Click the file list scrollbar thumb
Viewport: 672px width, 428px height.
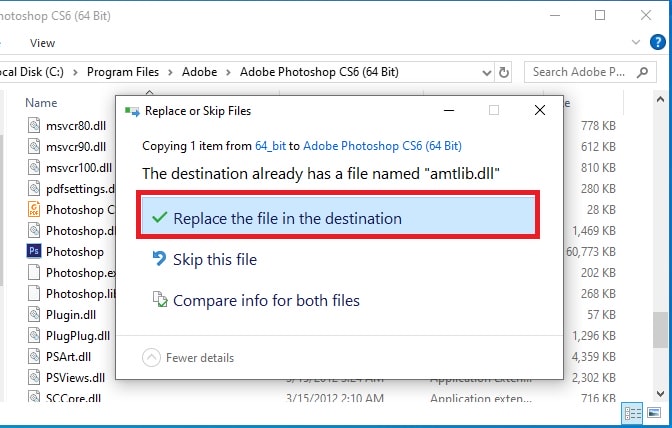(660, 330)
